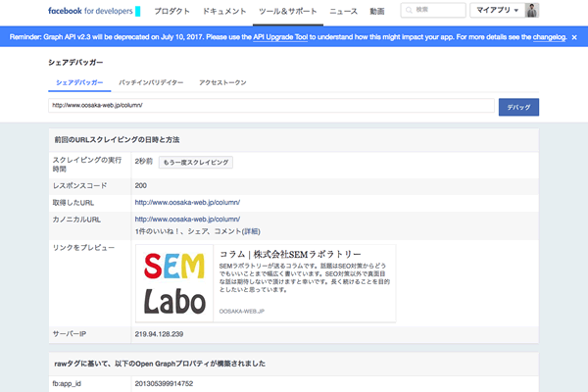Open the プロダクト menu
Image resolution: width=588 pixels, height=392 pixels.
(171, 11)
